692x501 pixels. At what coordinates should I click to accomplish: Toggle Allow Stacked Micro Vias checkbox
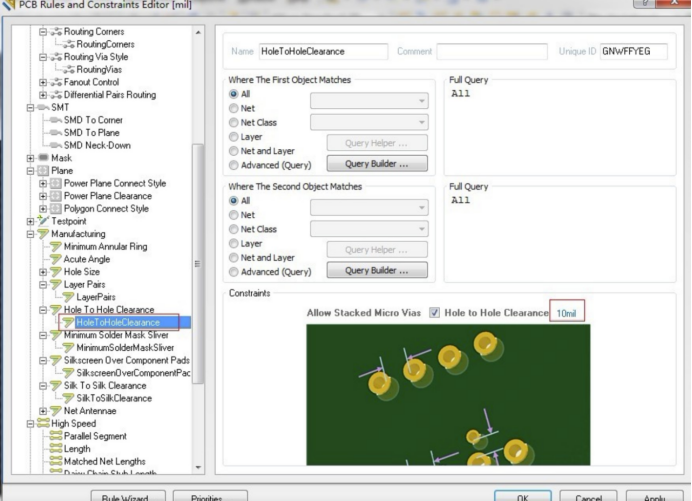coord(433,313)
